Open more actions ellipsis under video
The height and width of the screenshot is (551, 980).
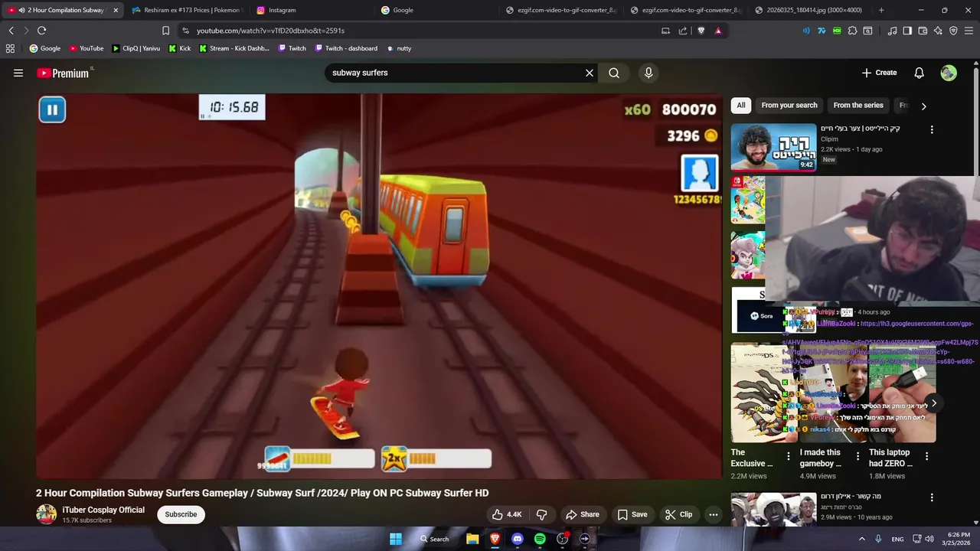(x=714, y=514)
